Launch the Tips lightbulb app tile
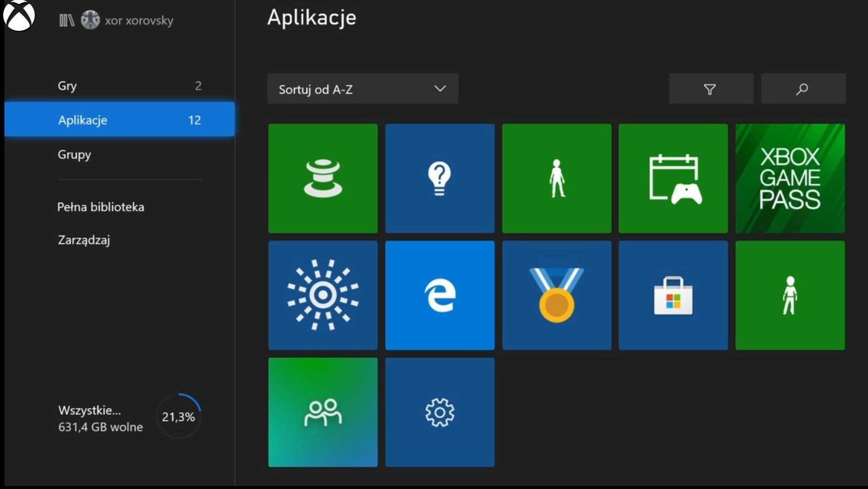 pos(440,178)
